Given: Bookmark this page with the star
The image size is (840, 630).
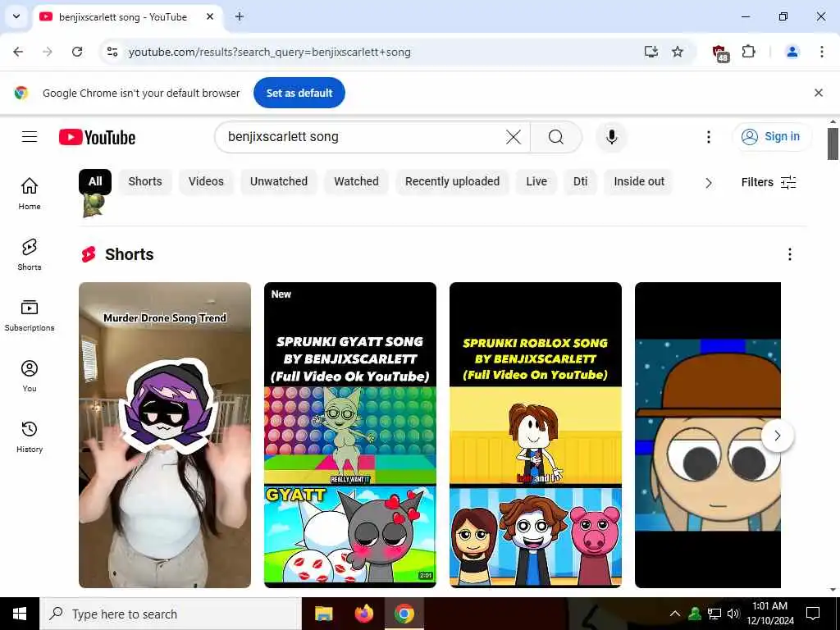Looking at the screenshot, I should click(678, 52).
